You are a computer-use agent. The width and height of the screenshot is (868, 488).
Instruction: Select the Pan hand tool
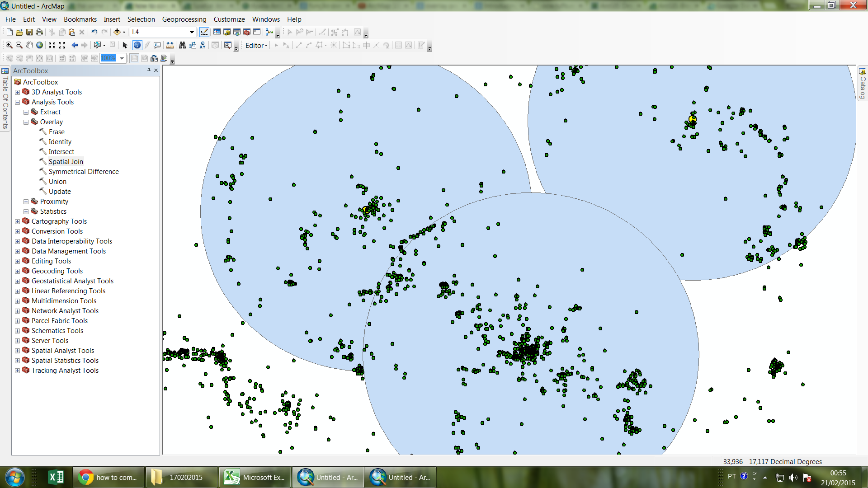point(29,45)
